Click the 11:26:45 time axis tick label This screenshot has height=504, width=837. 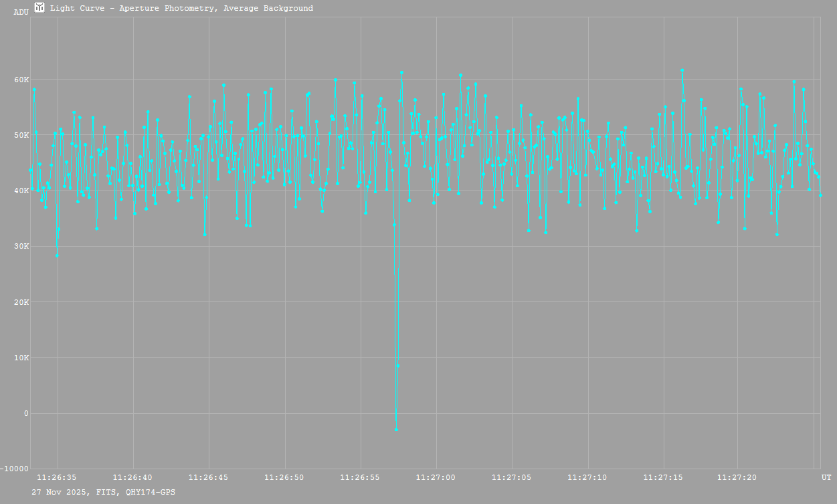[209, 477]
